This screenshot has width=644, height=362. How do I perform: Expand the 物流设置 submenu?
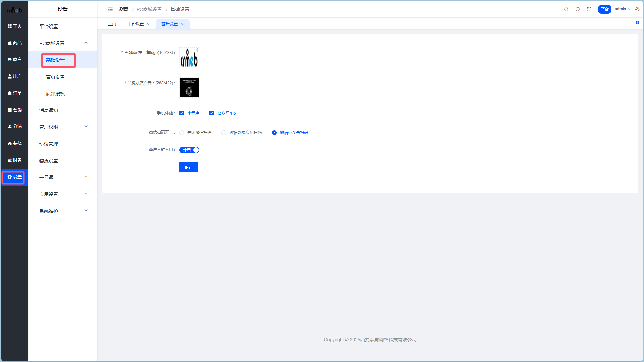63,160
